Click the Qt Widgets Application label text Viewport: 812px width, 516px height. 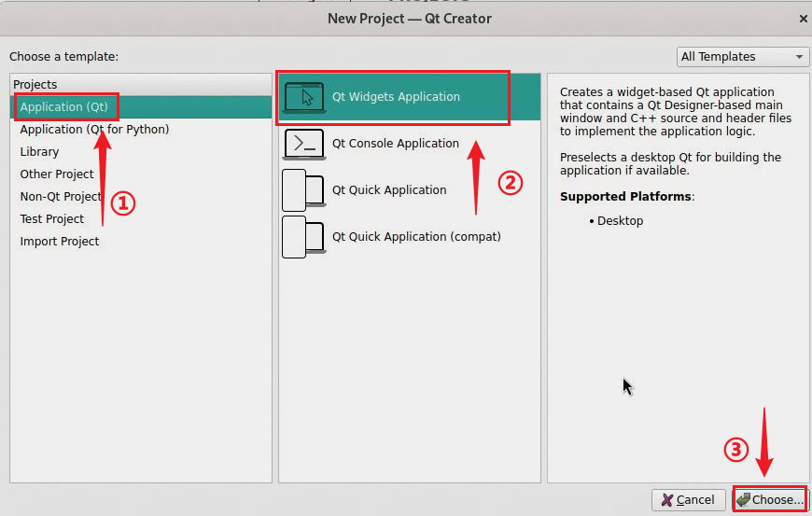click(x=396, y=97)
